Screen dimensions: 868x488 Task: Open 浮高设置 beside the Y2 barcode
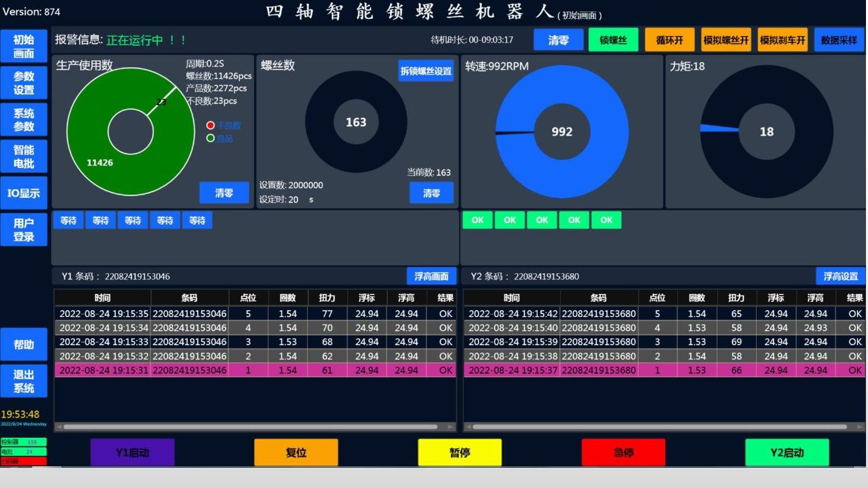pos(841,277)
